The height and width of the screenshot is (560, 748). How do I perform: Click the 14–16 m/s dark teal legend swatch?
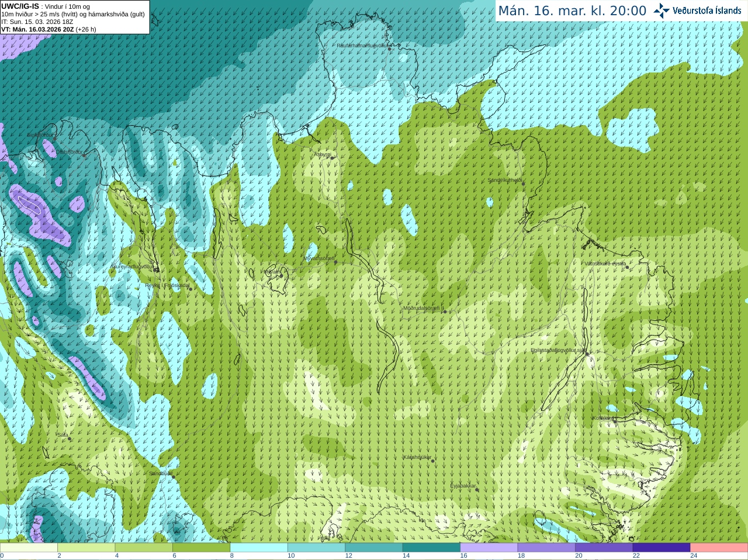tap(432, 548)
